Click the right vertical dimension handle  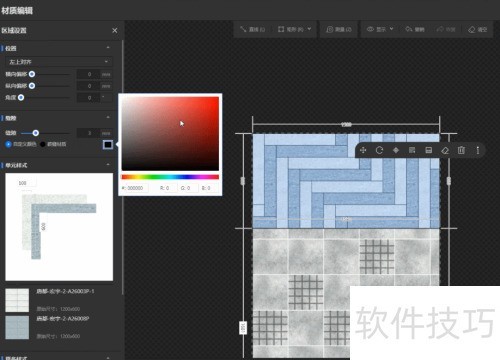click(x=449, y=181)
